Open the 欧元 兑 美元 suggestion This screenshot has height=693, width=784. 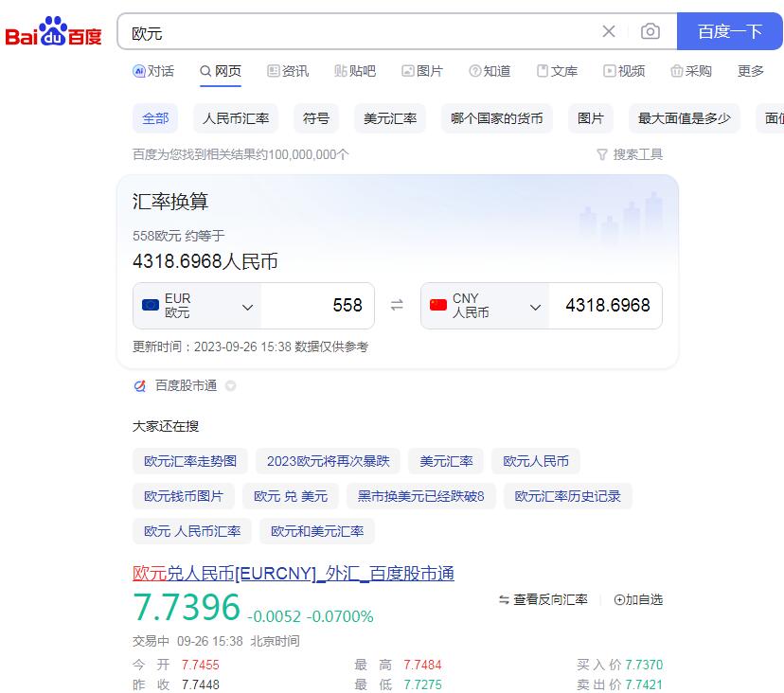(x=291, y=496)
